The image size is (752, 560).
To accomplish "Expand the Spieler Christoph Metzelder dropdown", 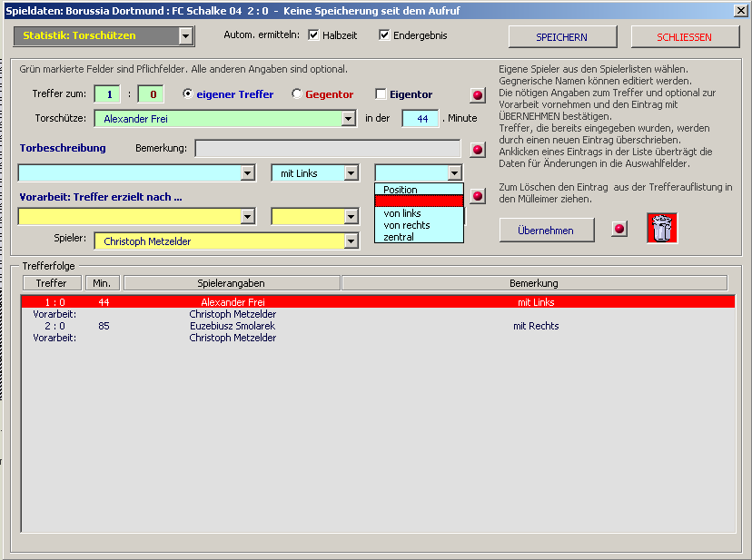I will (x=351, y=241).
